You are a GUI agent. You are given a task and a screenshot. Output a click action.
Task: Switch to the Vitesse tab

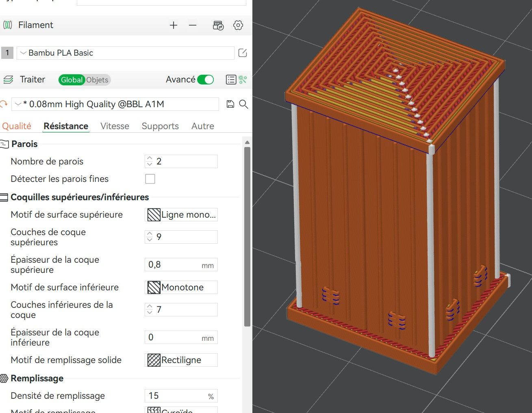pyautogui.click(x=115, y=126)
